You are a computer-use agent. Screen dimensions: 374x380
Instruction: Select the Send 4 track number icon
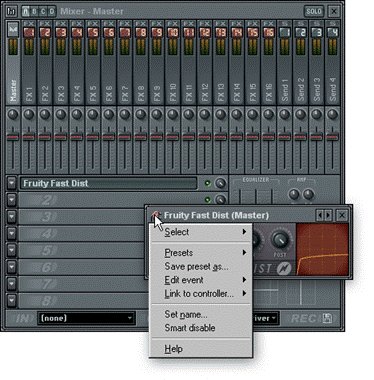point(333,32)
